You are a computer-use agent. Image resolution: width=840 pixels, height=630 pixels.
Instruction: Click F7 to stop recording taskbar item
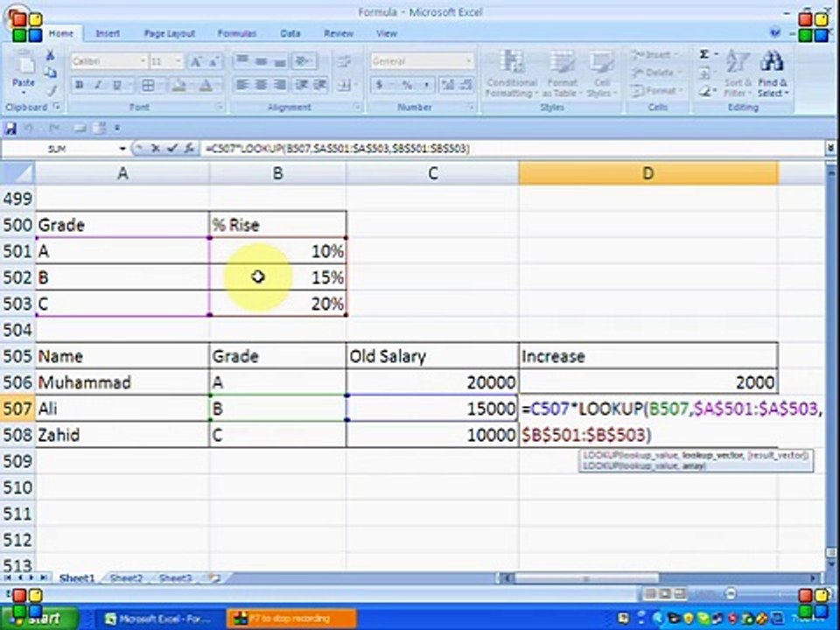coord(291,619)
